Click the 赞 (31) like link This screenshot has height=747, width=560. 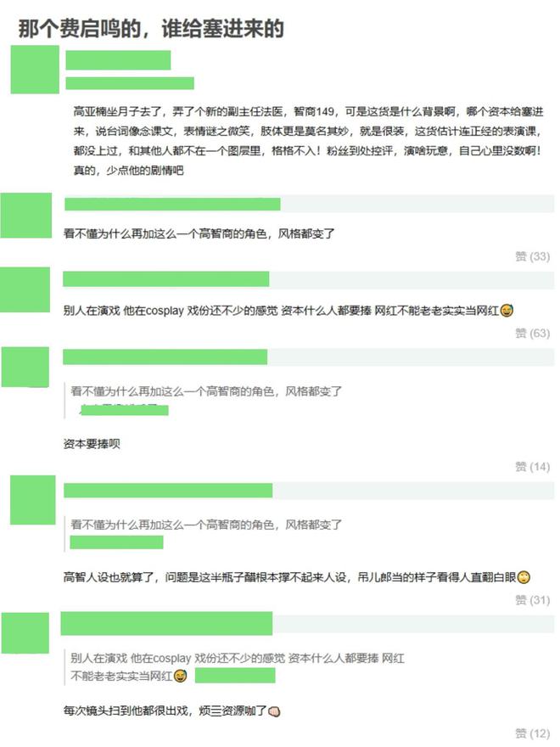(532, 600)
